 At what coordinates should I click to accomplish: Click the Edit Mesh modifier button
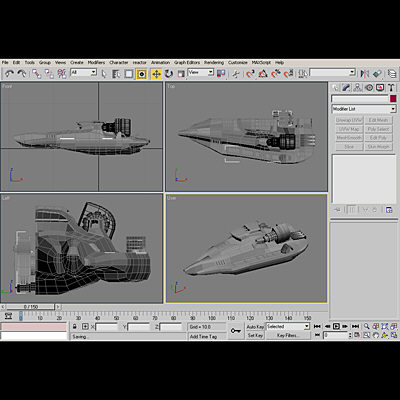coord(378,120)
